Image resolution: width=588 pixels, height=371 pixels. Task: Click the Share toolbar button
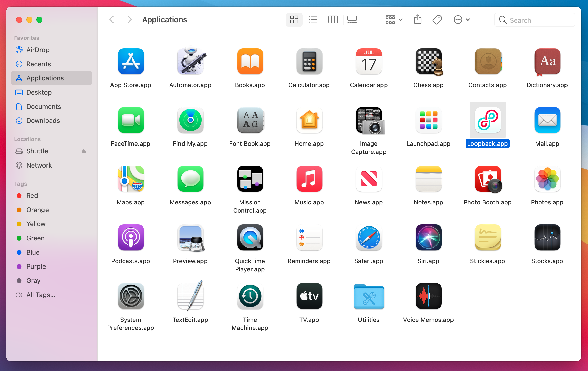pos(418,19)
